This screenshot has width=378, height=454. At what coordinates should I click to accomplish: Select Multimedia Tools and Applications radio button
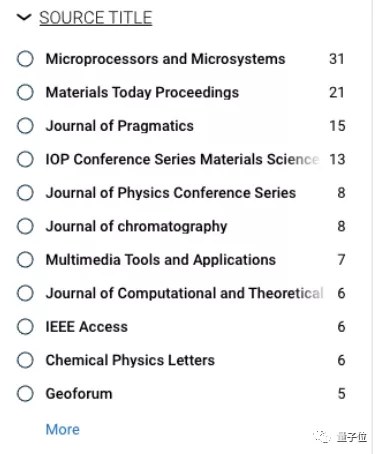tap(25, 260)
